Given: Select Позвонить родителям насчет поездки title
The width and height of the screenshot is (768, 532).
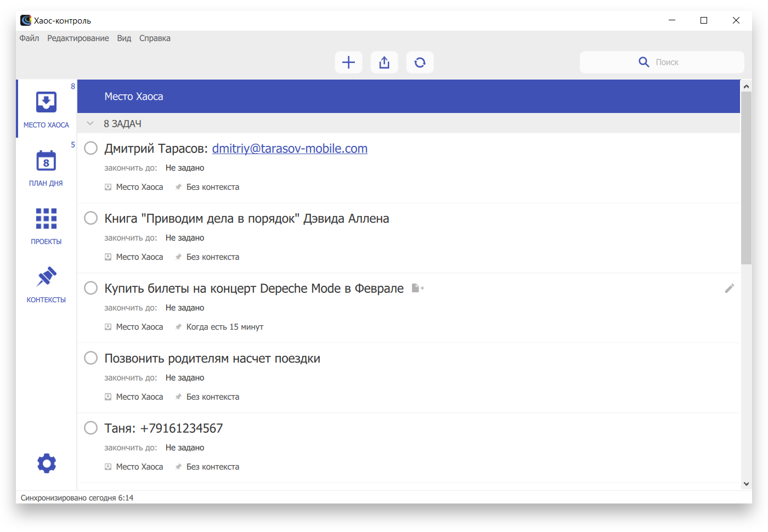Looking at the screenshot, I should pyautogui.click(x=212, y=359).
